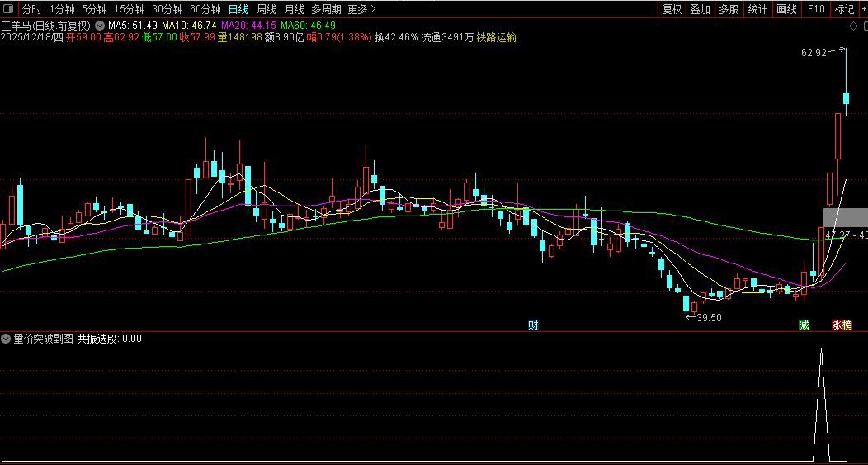This screenshot has height=465, width=868.
Task: Click the 额8.90亿 amount value
Action: pos(285,38)
